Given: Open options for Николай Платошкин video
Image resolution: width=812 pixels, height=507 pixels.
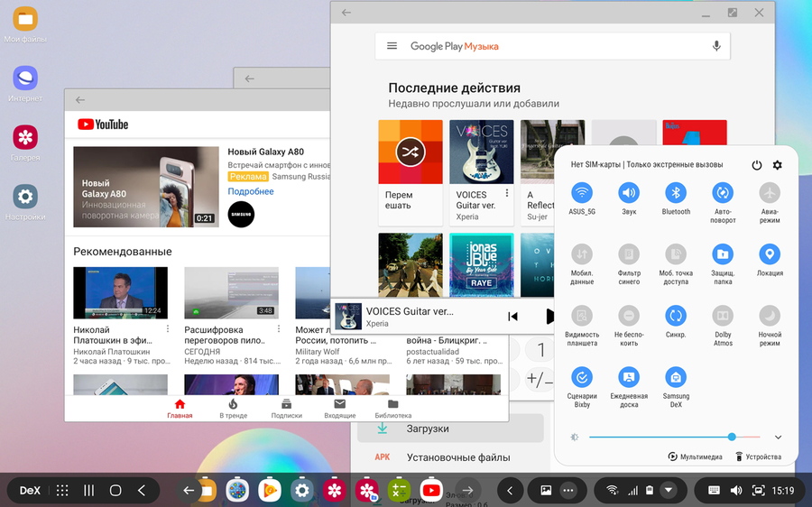Looking at the screenshot, I should tap(167, 329).
